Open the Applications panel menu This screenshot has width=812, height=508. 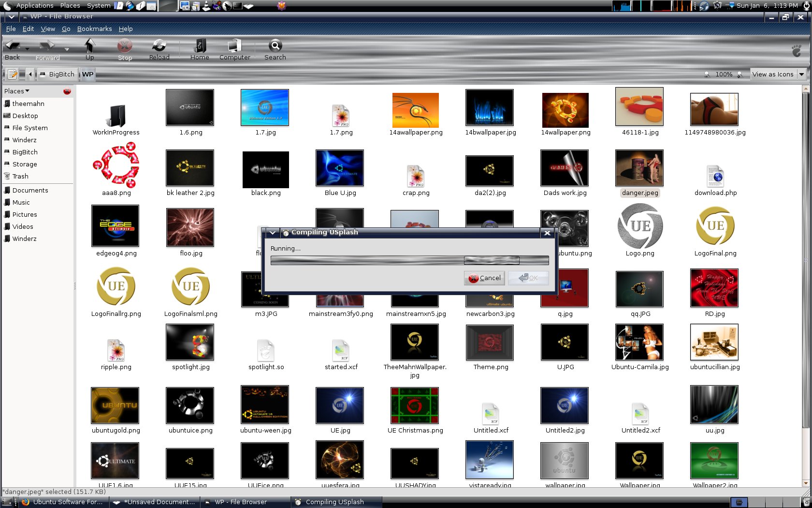[35, 5]
